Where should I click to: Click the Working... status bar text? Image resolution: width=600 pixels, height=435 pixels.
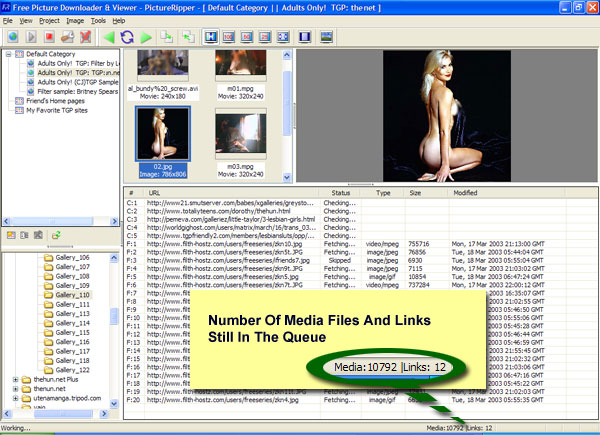[16, 428]
